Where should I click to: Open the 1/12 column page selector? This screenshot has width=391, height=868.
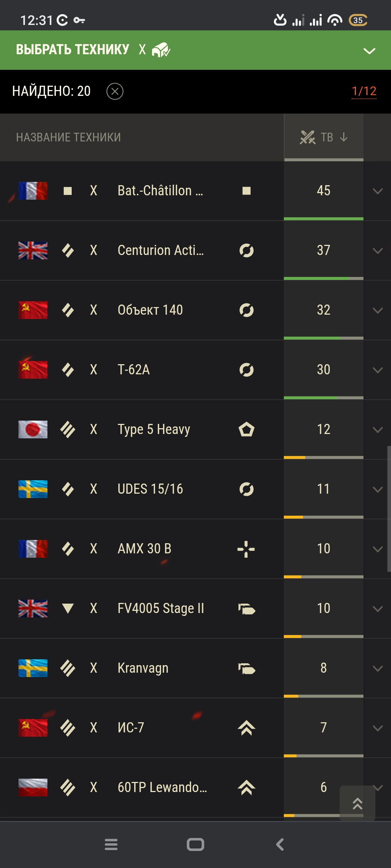pos(364,91)
